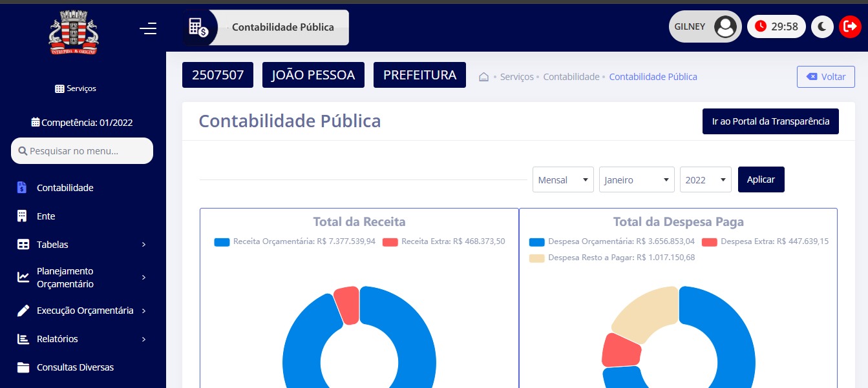868x388 pixels.
Task: Click the Serviços link in sidebar
Action: [x=76, y=88]
